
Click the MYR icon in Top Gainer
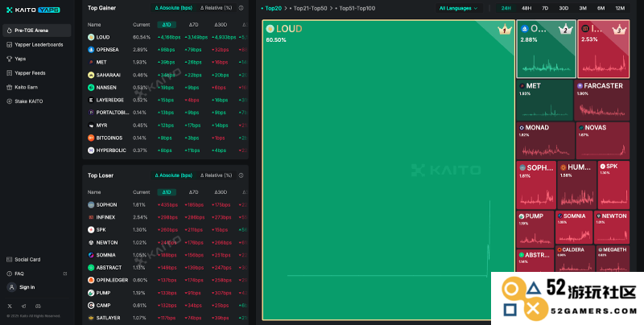(x=91, y=125)
